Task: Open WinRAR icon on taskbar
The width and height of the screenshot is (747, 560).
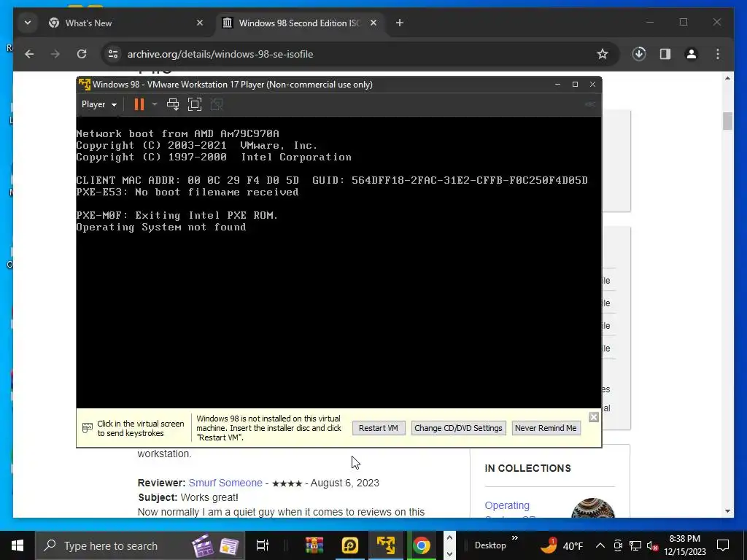Action: (314, 545)
